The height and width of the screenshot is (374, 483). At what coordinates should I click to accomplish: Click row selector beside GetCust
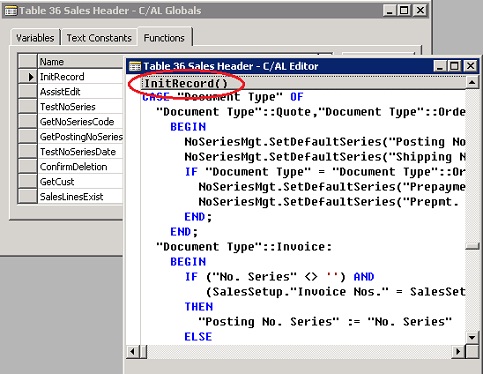28,182
